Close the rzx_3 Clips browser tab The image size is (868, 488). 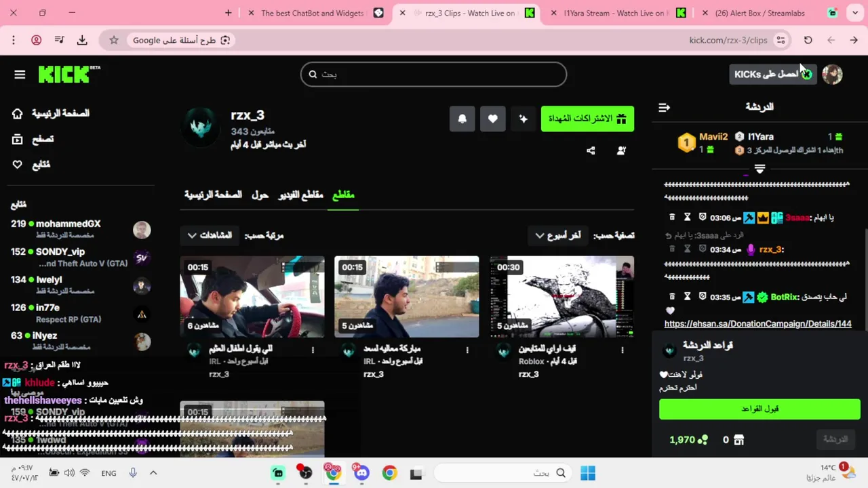point(402,13)
